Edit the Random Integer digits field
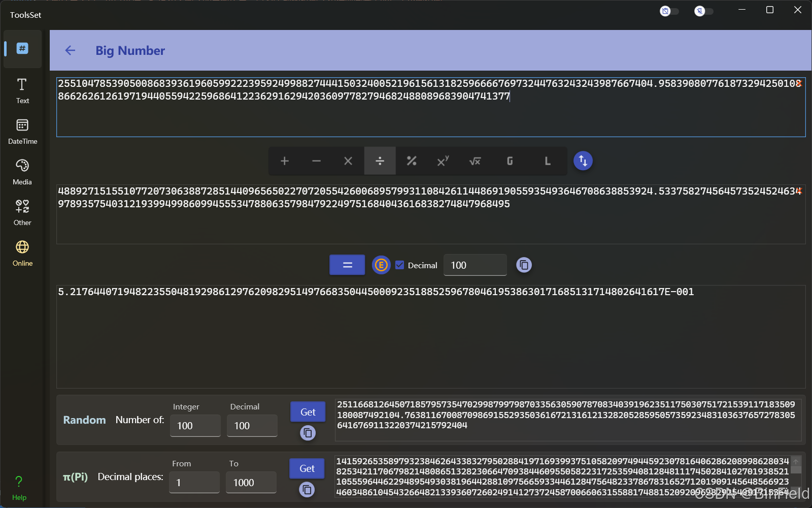This screenshot has width=812, height=508. click(x=195, y=426)
